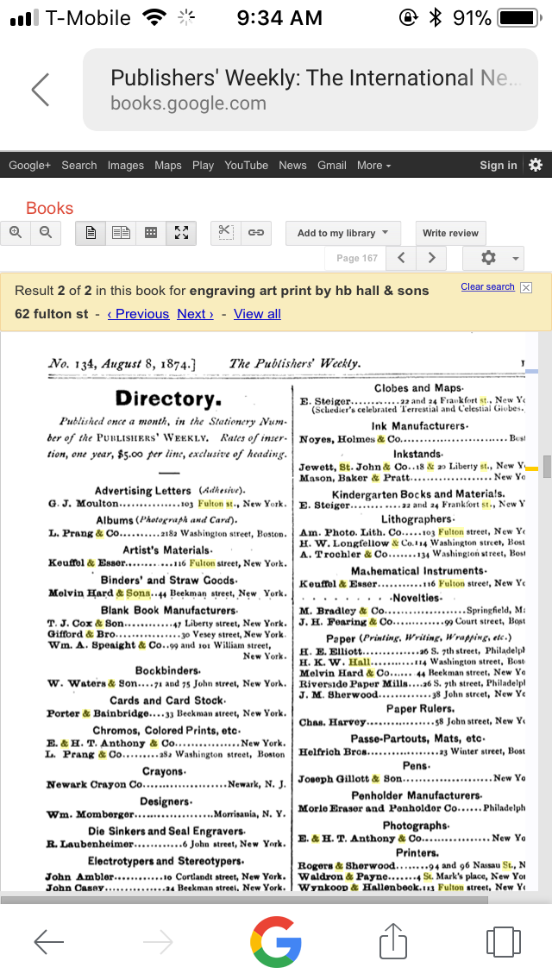Click the Wi-Fi icon in status bar
Viewport: 552px width, 980px height.
[154, 17]
